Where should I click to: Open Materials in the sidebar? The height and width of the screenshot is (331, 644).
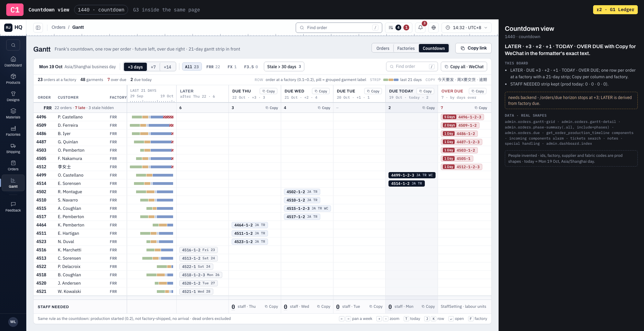click(x=13, y=114)
